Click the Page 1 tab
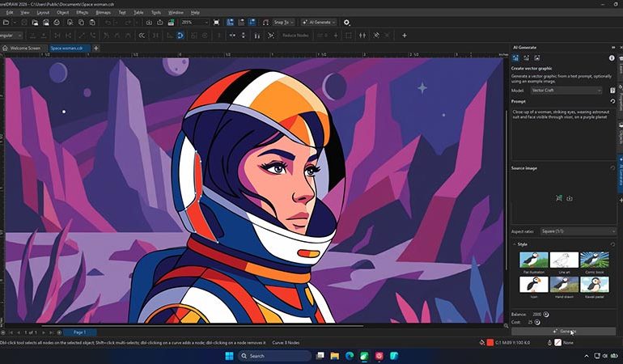 click(79, 332)
